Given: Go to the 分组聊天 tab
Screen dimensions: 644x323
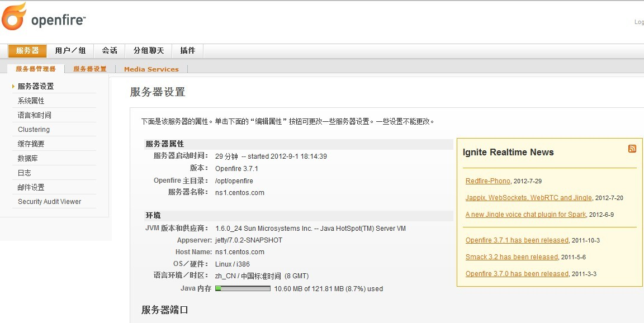Looking at the screenshot, I should (148, 51).
